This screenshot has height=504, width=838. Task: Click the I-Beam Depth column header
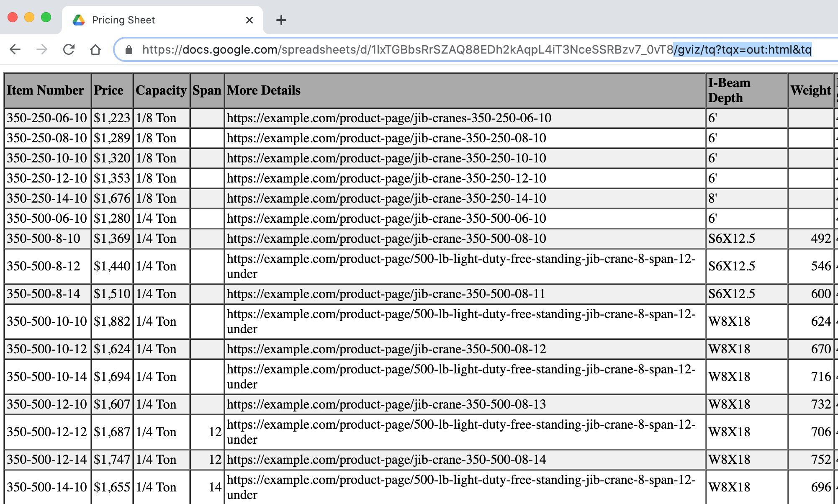coord(729,90)
